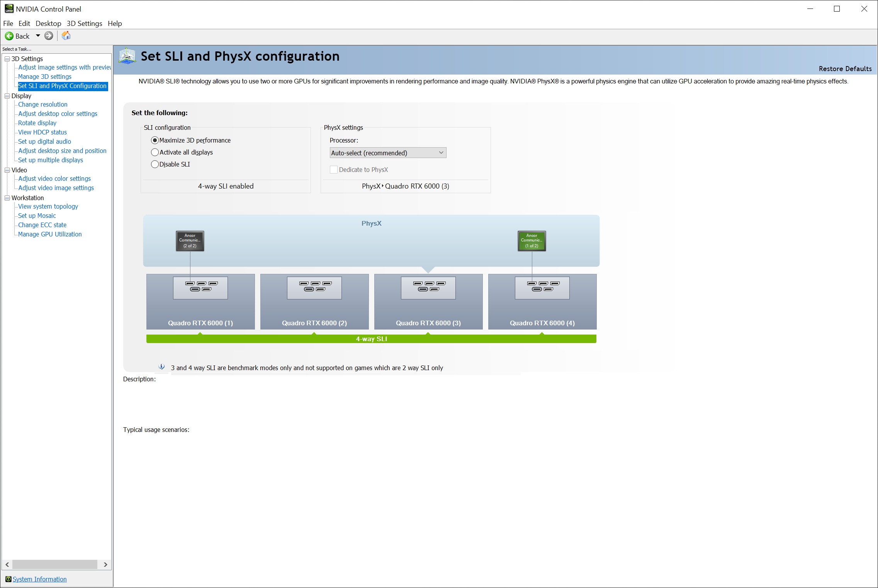Viewport: 878px width, 588px height.
Task: Open Manage GPU Utilization task
Action: (50, 234)
